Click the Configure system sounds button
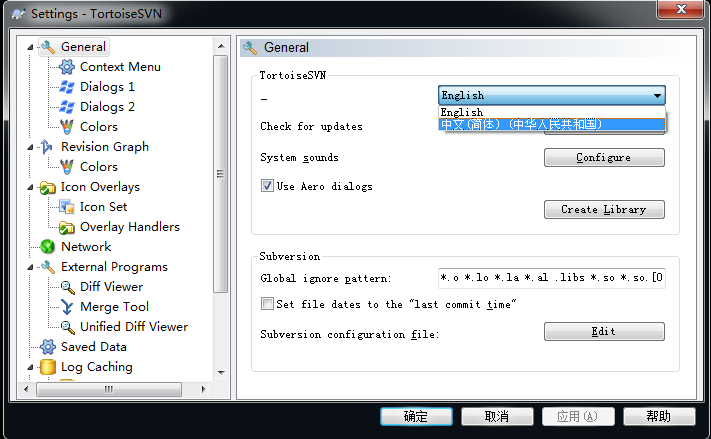The height and width of the screenshot is (439, 711). click(x=604, y=157)
